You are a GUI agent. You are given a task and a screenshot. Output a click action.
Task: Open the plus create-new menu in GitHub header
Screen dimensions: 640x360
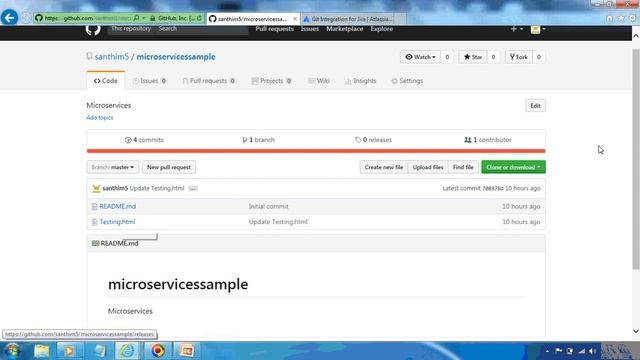516,29
